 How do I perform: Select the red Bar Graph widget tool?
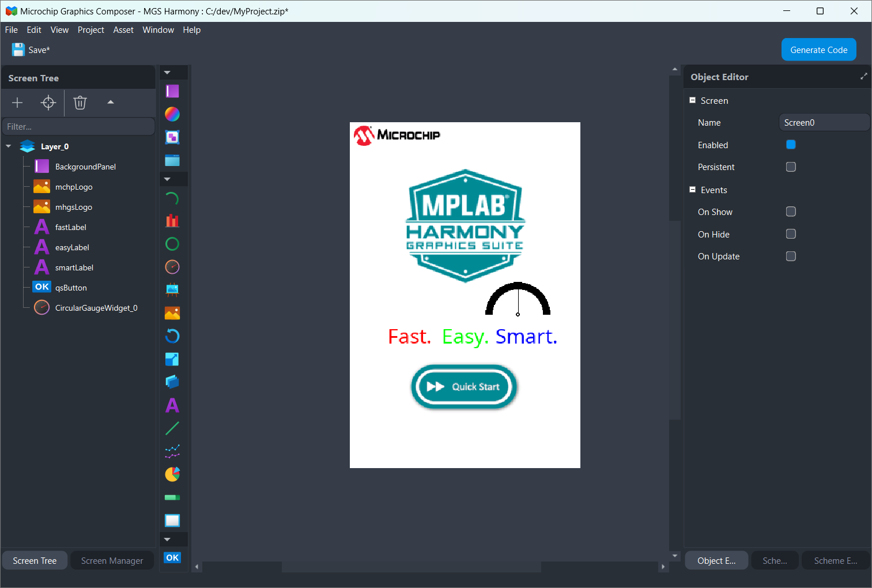coord(172,221)
